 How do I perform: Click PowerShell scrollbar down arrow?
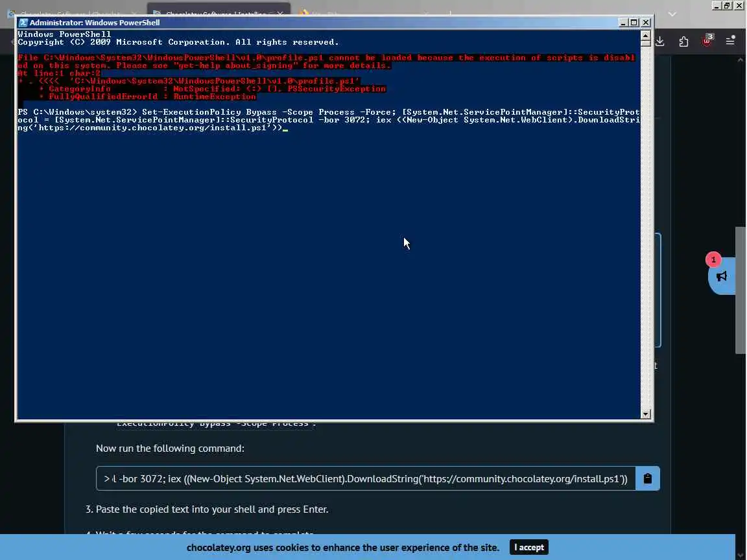pyautogui.click(x=646, y=414)
